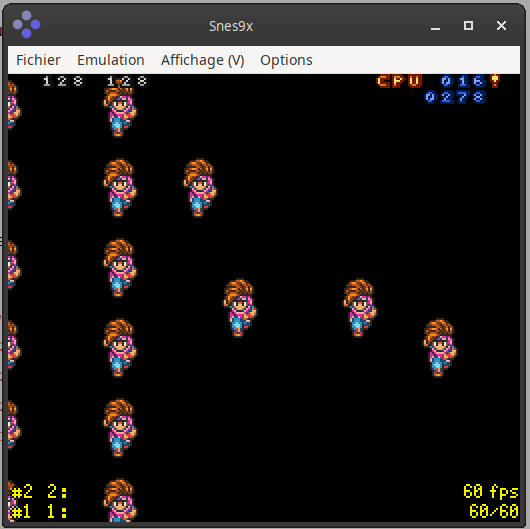Image resolution: width=530 pixels, height=529 pixels.
Task: Click the #1 1: controller status line
Action: pyautogui.click(x=39, y=511)
